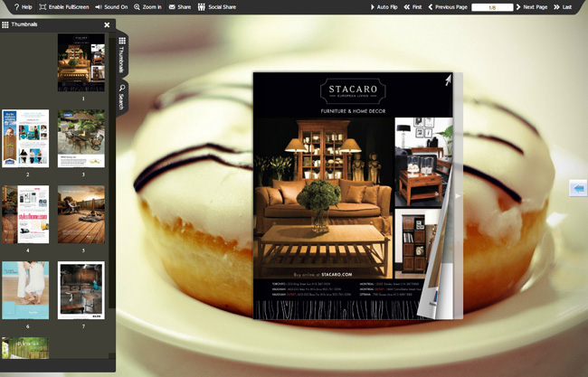
Task: Click the STACARO logo on cover
Action: coord(353,91)
